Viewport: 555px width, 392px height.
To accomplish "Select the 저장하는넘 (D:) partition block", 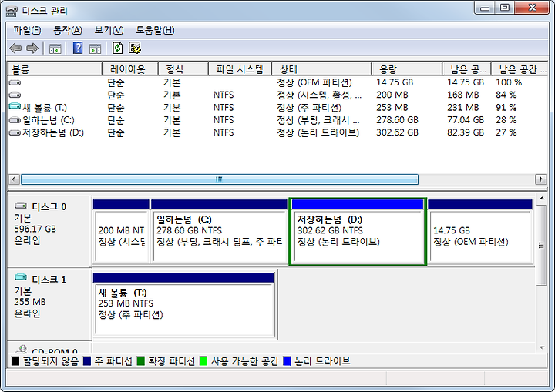I will pyautogui.click(x=358, y=231).
